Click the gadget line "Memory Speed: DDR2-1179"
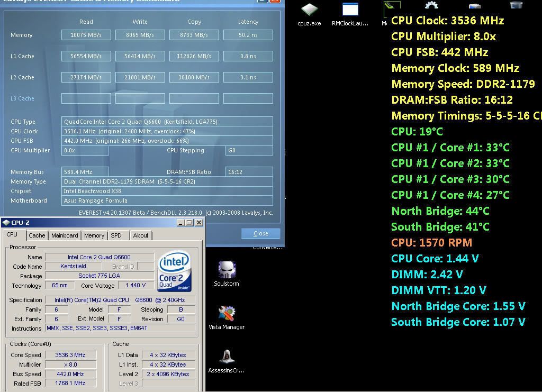Viewport: 542px width, 392px height. 463,84
